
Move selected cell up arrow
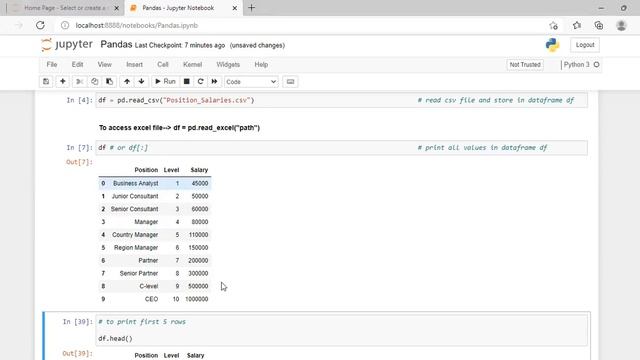[x=127, y=82]
